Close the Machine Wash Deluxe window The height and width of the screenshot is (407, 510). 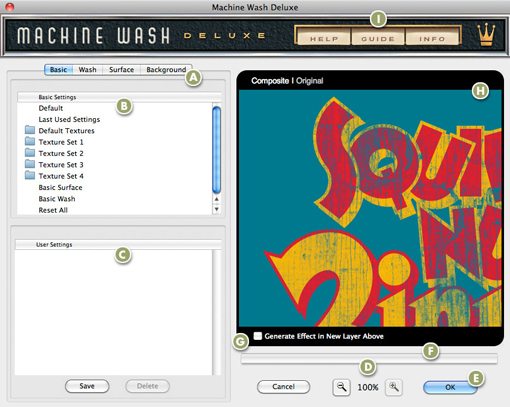10,7
